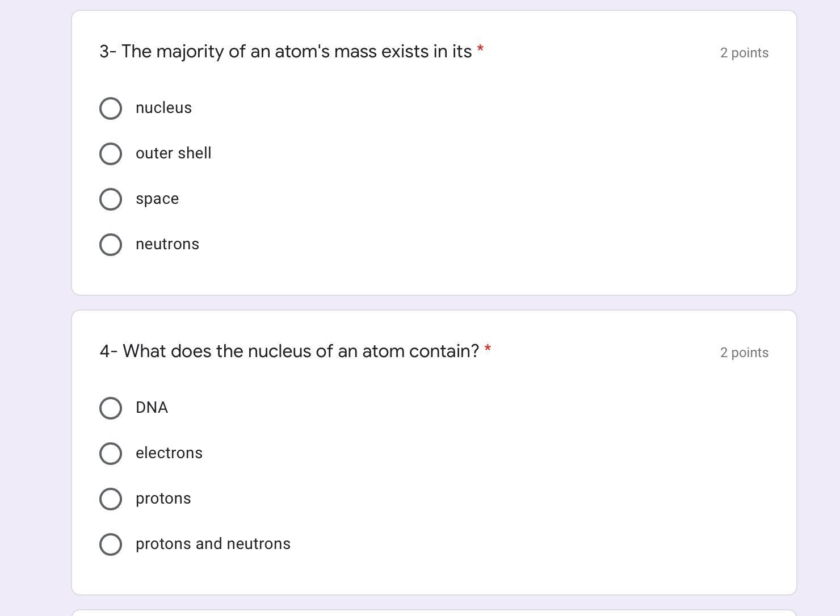Click the "nucleus" answer label text
The image size is (840, 616).
pyautogui.click(x=163, y=108)
